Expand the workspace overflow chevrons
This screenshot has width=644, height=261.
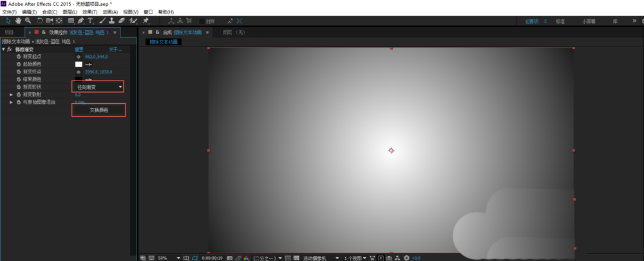(x=634, y=21)
